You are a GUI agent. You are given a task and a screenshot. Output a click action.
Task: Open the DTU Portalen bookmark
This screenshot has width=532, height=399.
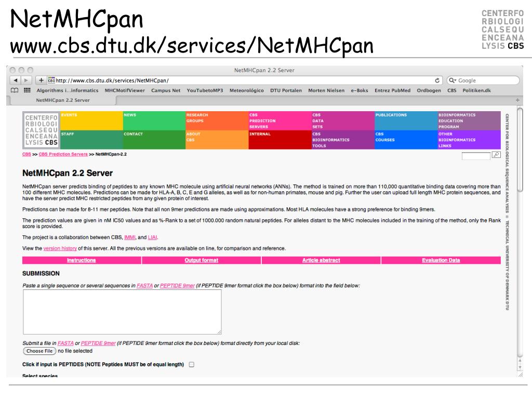tap(286, 90)
